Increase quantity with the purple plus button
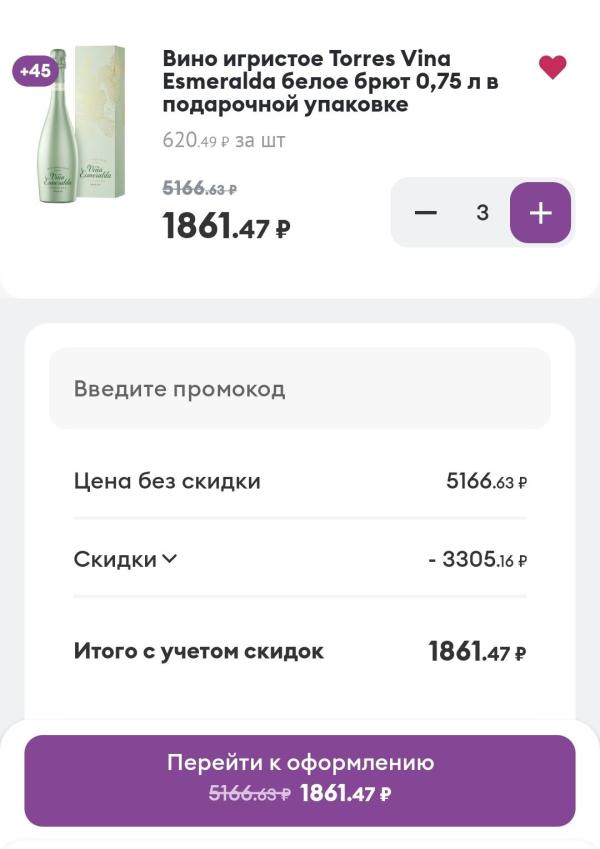This screenshot has width=600, height=849. click(x=540, y=213)
